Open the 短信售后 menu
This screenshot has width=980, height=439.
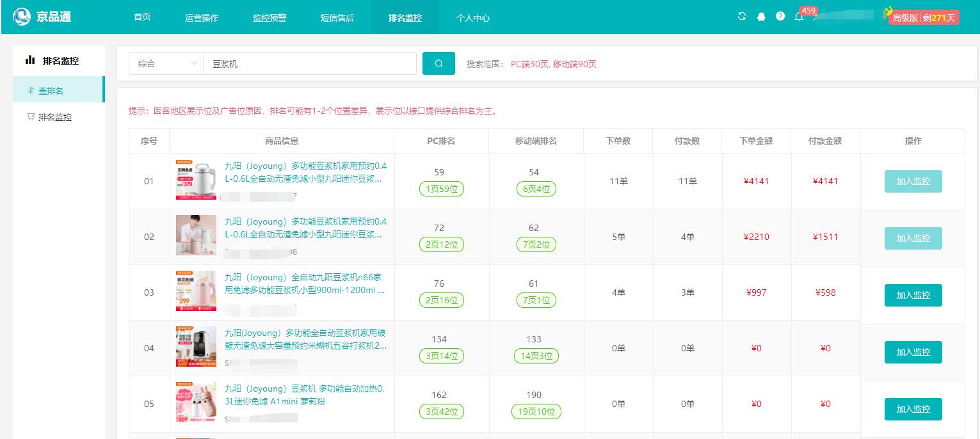pos(337,17)
